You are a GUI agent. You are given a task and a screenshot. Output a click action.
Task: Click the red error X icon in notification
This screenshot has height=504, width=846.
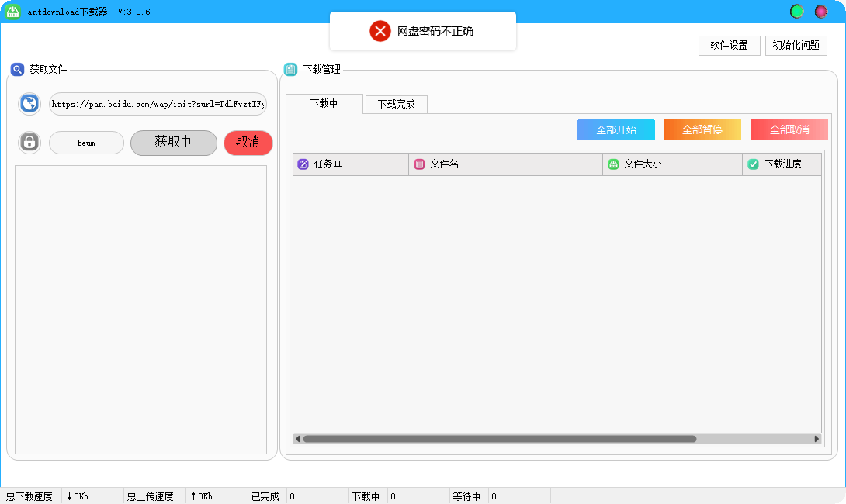(x=380, y=31)
